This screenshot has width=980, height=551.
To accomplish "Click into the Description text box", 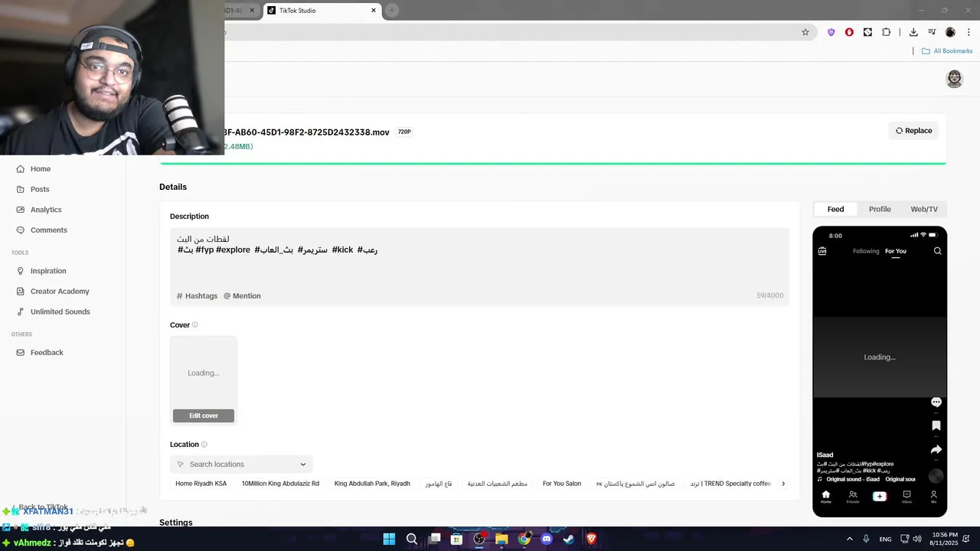I will 479,266.
